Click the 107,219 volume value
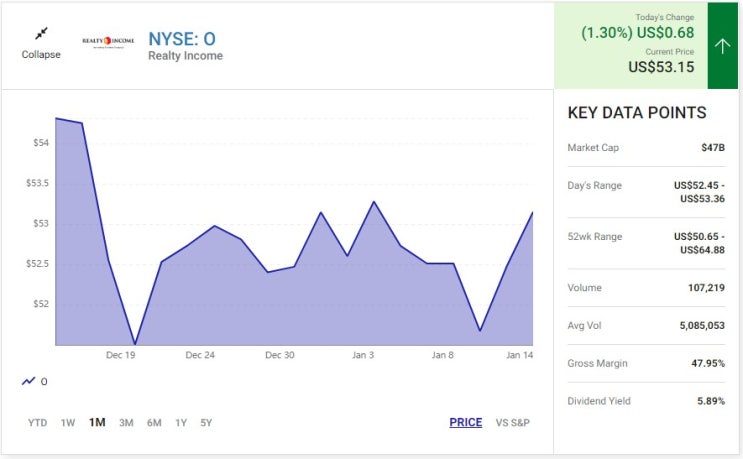743x459 pixels. pos(707,288)
